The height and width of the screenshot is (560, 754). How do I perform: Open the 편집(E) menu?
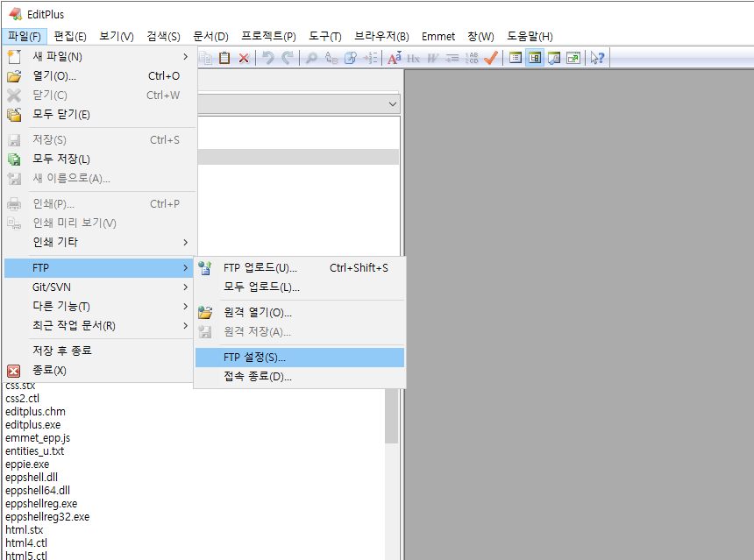point(70,37)
